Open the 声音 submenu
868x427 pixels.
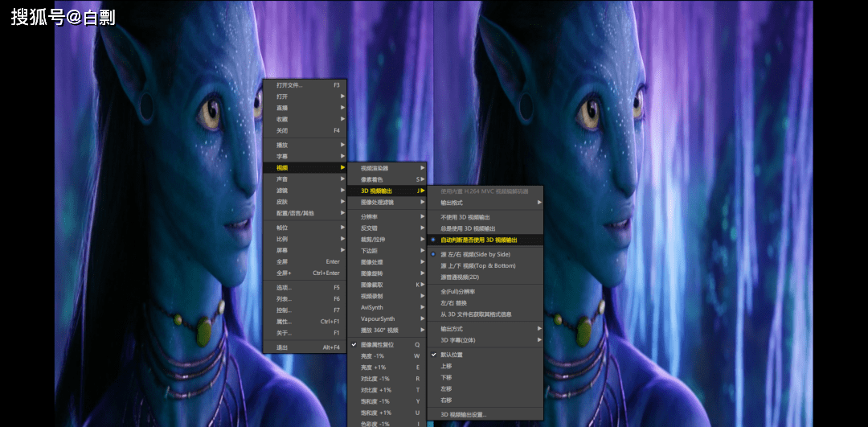[305, 179]
